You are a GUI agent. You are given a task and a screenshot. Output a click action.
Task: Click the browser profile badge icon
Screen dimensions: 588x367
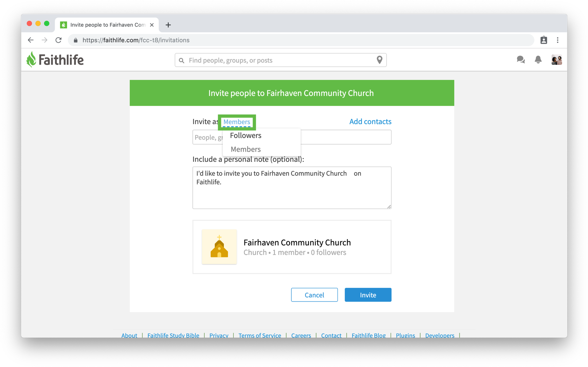click(x=544, y=40)
